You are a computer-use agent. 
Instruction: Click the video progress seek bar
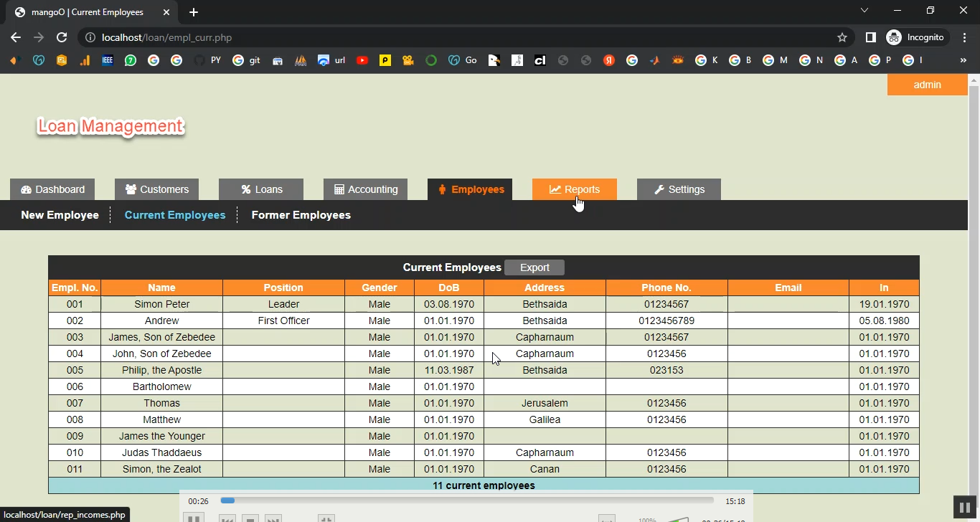point(466,500)
